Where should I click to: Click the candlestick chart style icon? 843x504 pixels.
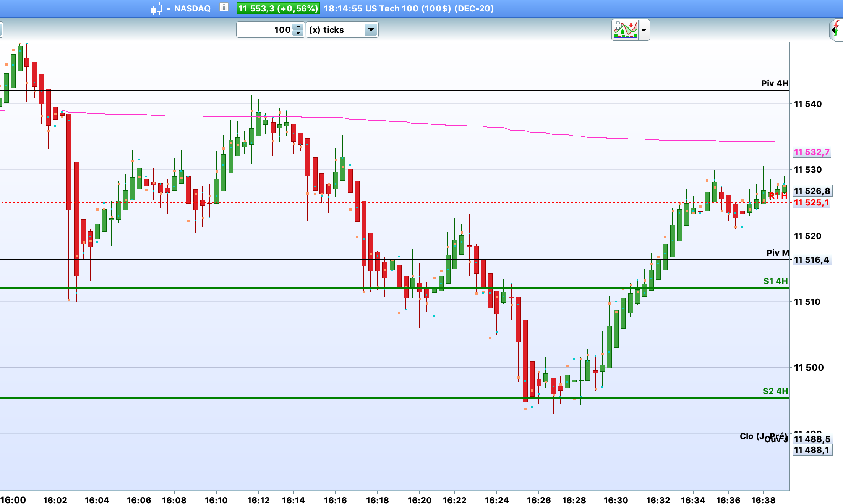(156, 8)
